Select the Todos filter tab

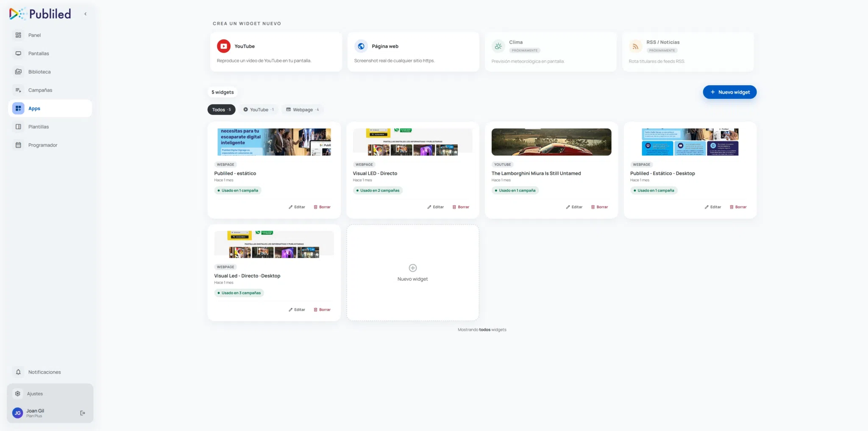coord(221,110)
